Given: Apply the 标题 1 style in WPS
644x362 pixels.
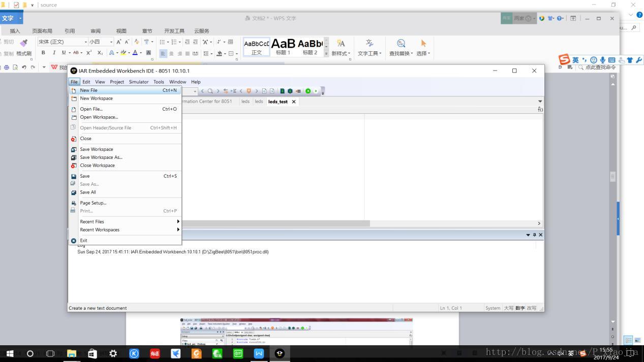Looking at the screenshot, I should point(283,47).
